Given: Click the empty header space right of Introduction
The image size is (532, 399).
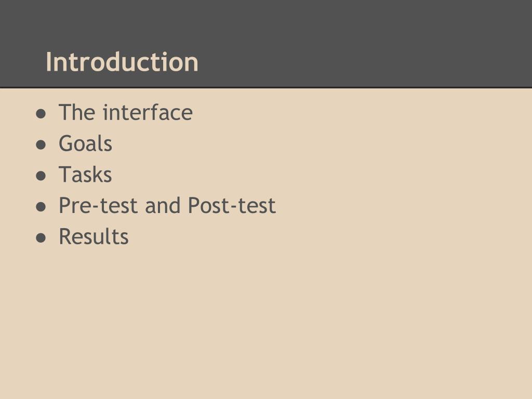Looking at the screenshot, I should tap(365, 62).
